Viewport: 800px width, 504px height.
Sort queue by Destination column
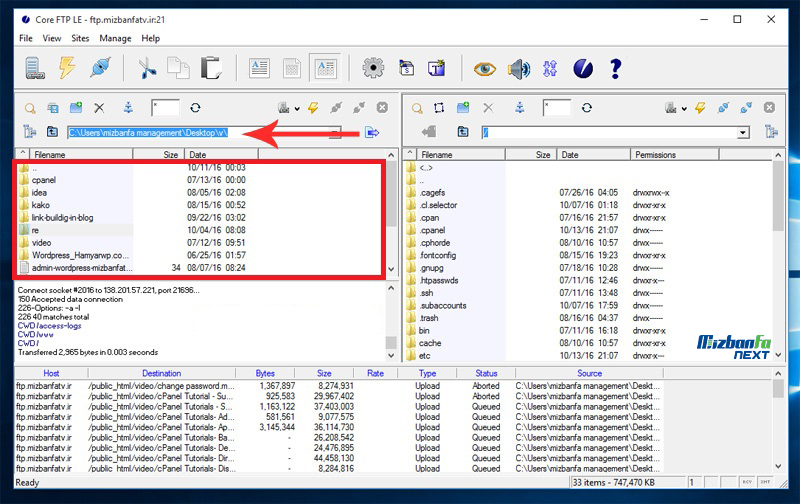pyautogui.click(x=161, y=373)
